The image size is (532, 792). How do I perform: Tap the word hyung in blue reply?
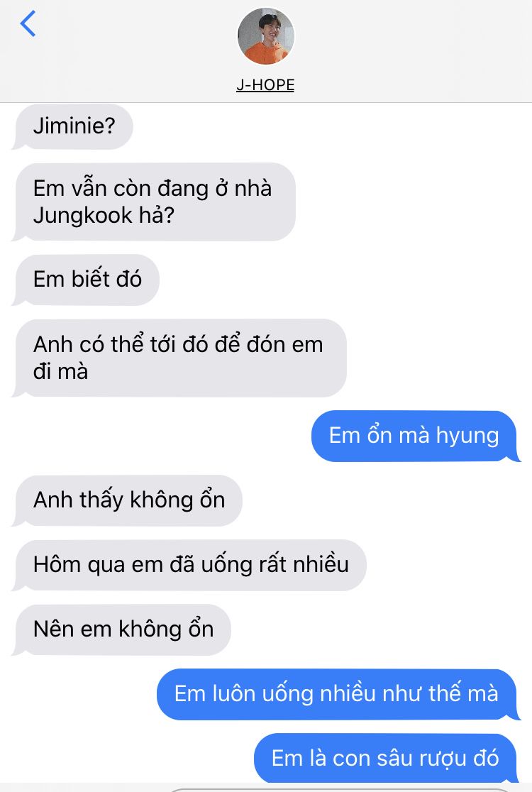pyautogui.click(x=467, y=436)
